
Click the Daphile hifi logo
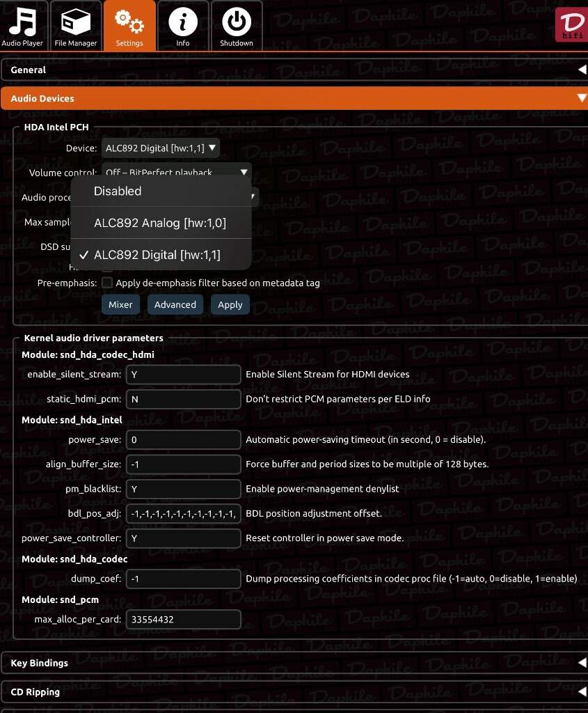(x=571, y=25)
